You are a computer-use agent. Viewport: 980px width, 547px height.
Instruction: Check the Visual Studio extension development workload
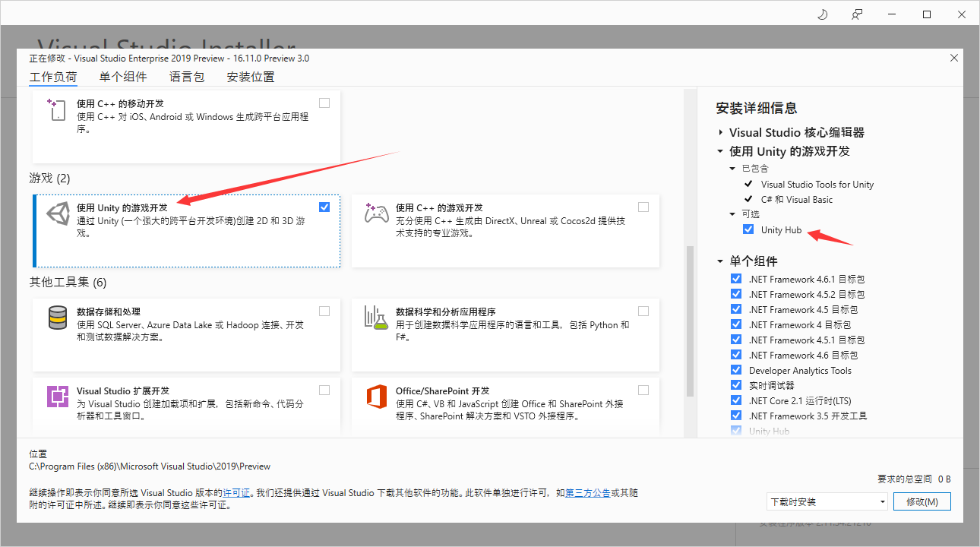tap(324, 390)
